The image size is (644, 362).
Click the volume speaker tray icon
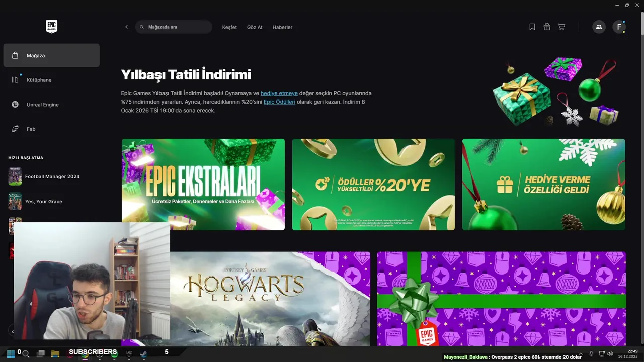pos(610,354)
